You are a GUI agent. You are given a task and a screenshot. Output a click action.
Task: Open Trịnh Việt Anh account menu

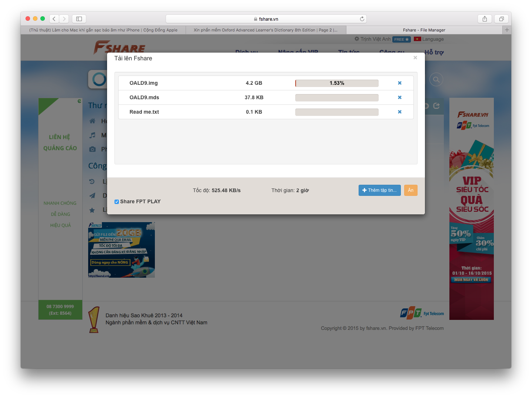click(375, 39)
